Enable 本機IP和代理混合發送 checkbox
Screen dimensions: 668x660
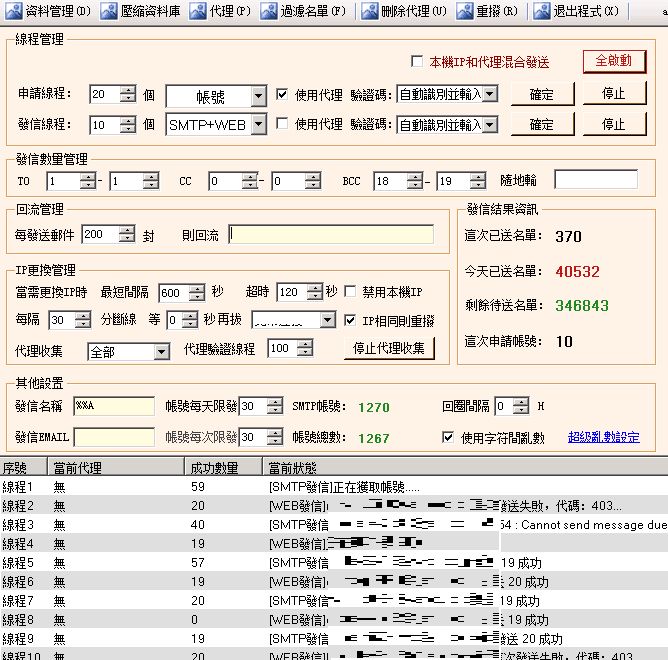(418, 62)
